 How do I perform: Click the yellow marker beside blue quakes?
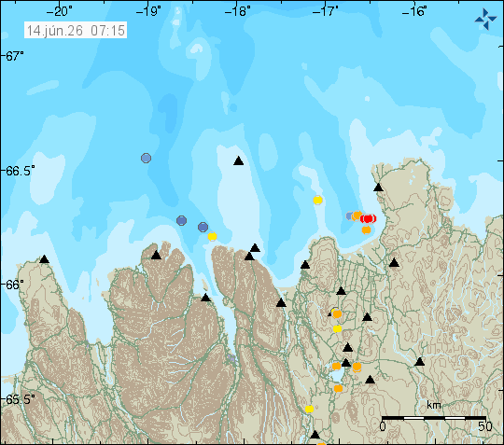click(x=212, y=236)
